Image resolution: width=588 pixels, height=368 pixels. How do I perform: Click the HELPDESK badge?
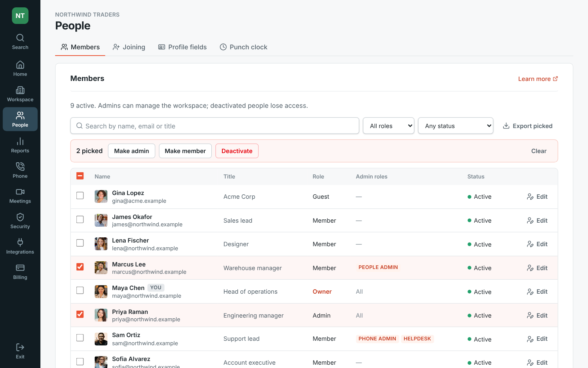[417, 339]
